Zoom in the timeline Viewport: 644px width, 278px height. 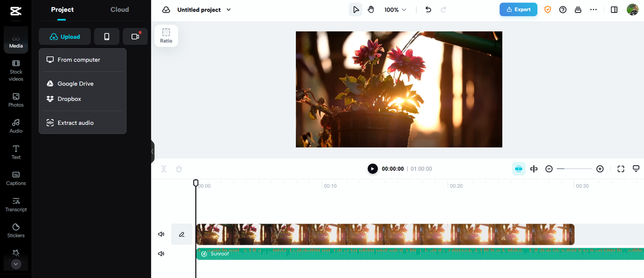(600, 169)
